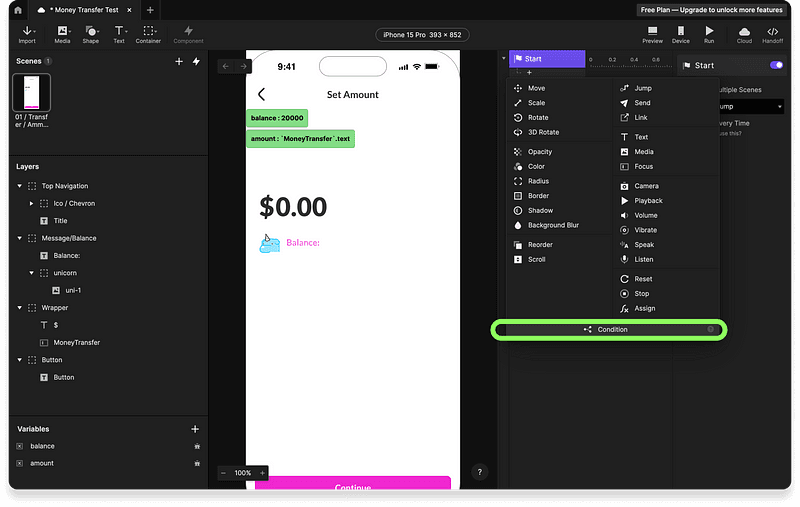
Task: Collapse the Button layer group
Action: tap(20, 360)
